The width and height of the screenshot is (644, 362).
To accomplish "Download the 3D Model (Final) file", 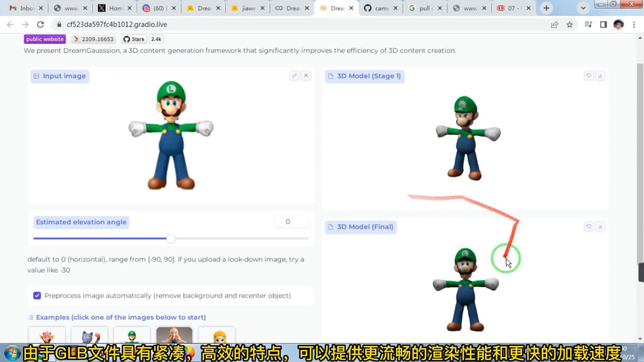I will click(600, 226).
